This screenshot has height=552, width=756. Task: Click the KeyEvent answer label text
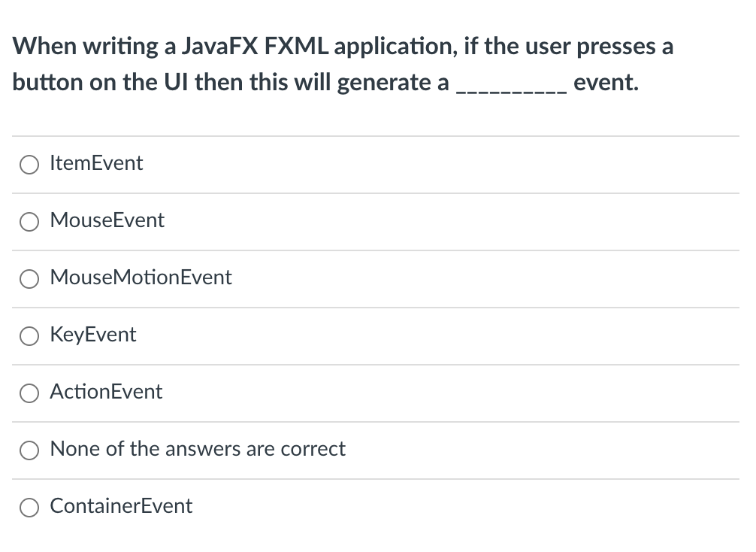tap(93, 335)
